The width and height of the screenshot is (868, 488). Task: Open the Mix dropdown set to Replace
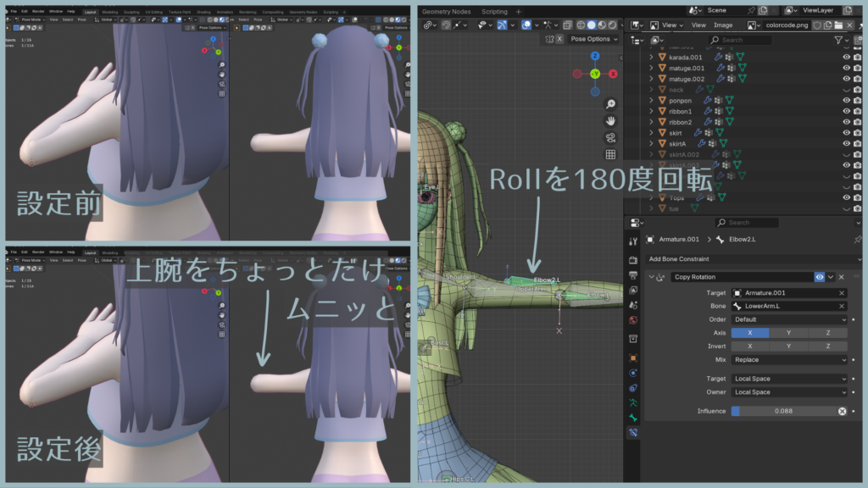(x=789, y=360)
